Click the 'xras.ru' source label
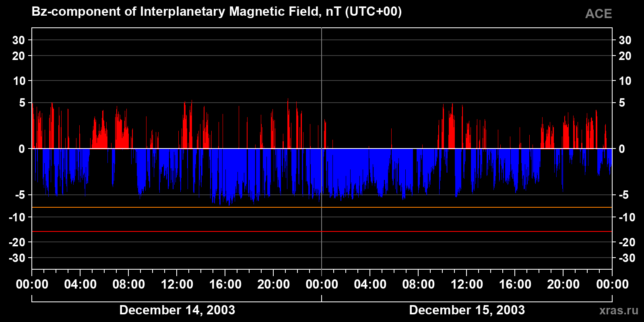Viewport: 644px width, 322px height. click(619, 310)
